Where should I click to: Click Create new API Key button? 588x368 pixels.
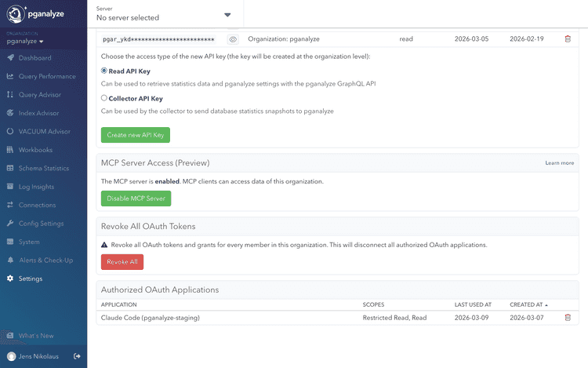[136, 135]
